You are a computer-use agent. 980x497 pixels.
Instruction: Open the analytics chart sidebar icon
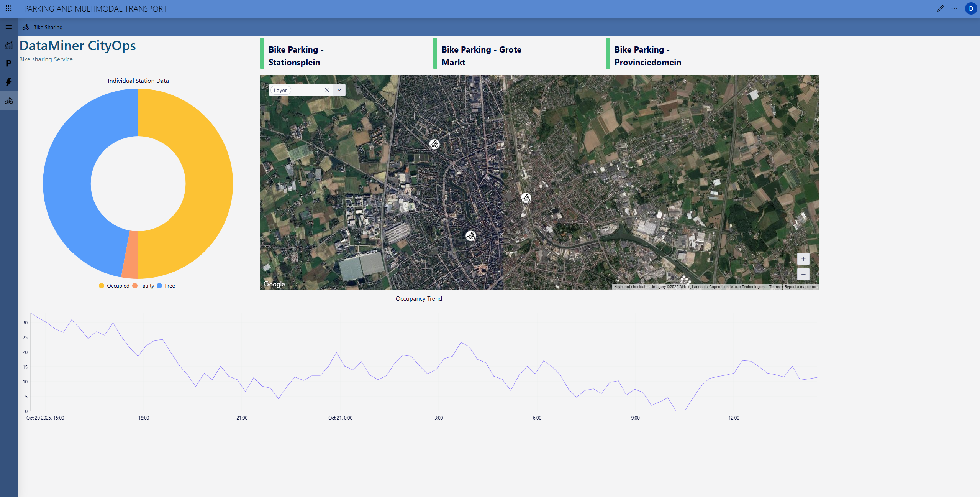pyautogui.click(x=8, y=45)
